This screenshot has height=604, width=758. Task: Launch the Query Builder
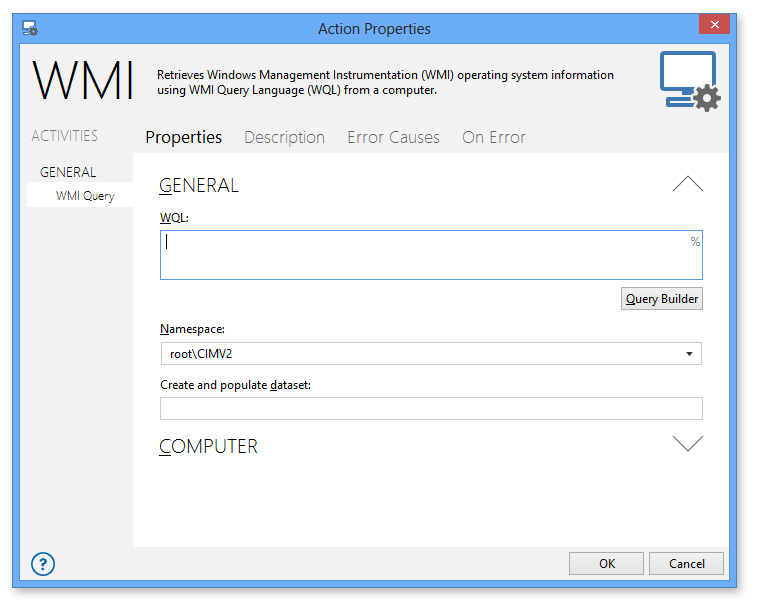coord(661,298)
